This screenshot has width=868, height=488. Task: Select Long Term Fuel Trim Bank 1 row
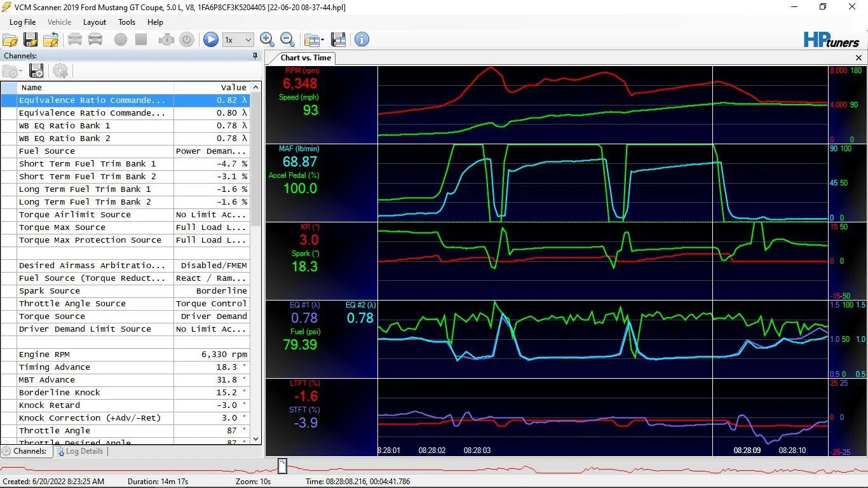coord(125,189)
